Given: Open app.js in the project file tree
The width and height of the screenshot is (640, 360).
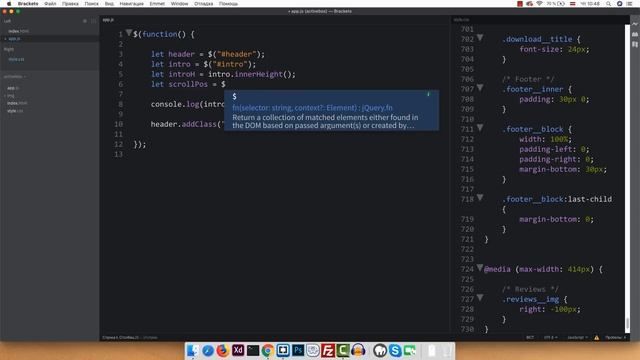Looking at the screenshot, I should 13,88.
